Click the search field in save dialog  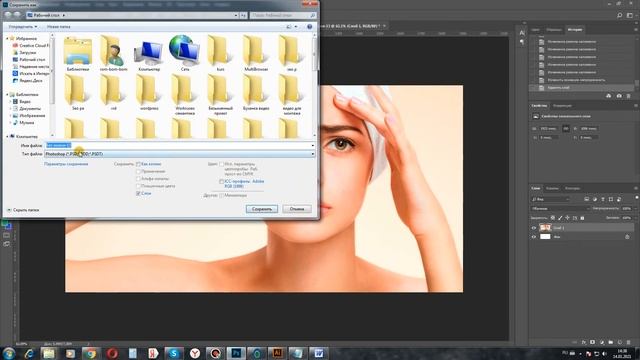[x=283, y=15]
